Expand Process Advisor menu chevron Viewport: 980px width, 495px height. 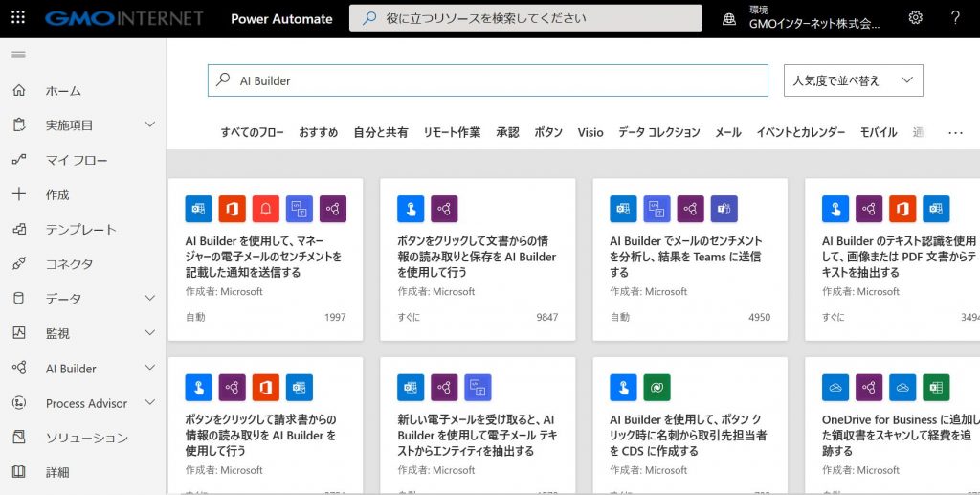click(150, 402)
